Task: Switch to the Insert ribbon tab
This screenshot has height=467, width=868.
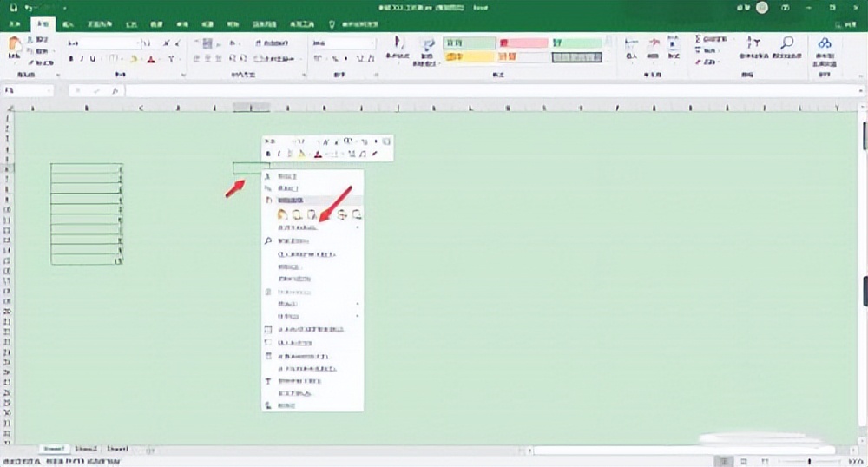Action: [68, 24]
